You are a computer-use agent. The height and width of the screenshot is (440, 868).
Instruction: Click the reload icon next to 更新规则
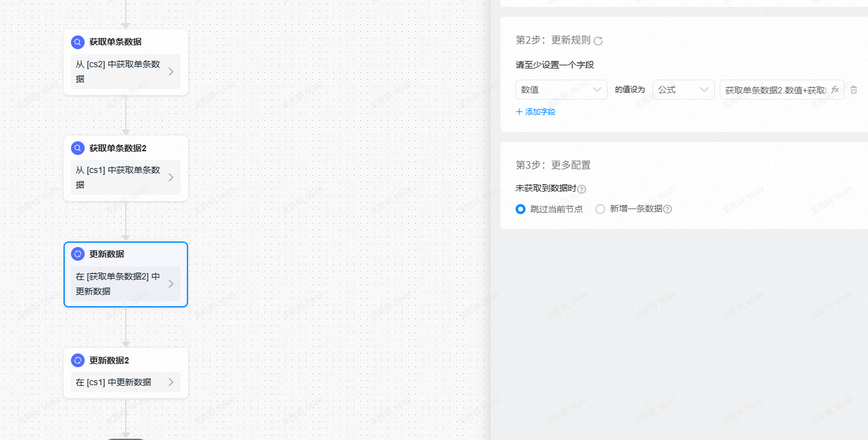point(598,41)
